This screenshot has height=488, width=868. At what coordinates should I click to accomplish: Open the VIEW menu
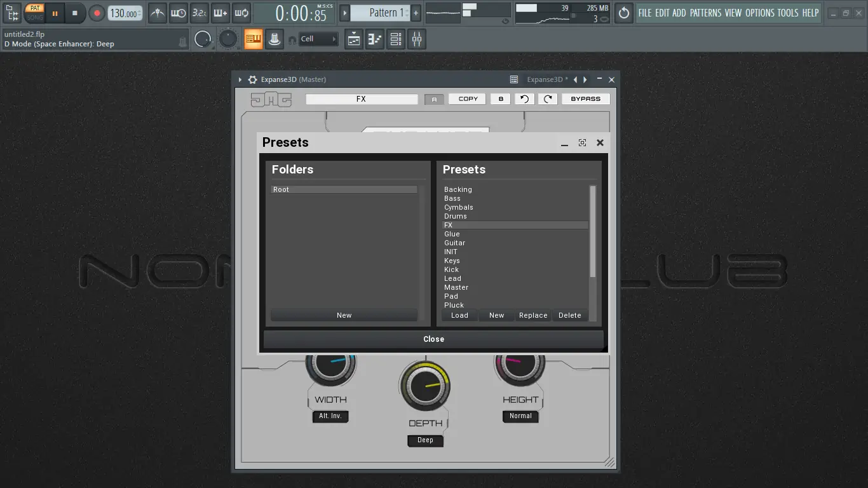[x=733, y=13]
